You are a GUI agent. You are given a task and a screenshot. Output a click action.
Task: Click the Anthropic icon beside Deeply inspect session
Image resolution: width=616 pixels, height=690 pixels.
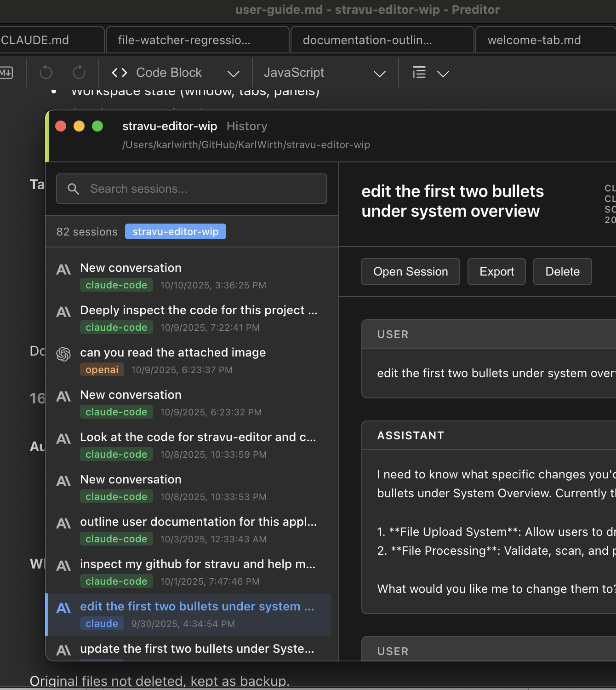pyautogui.click(x=63, y=312)
